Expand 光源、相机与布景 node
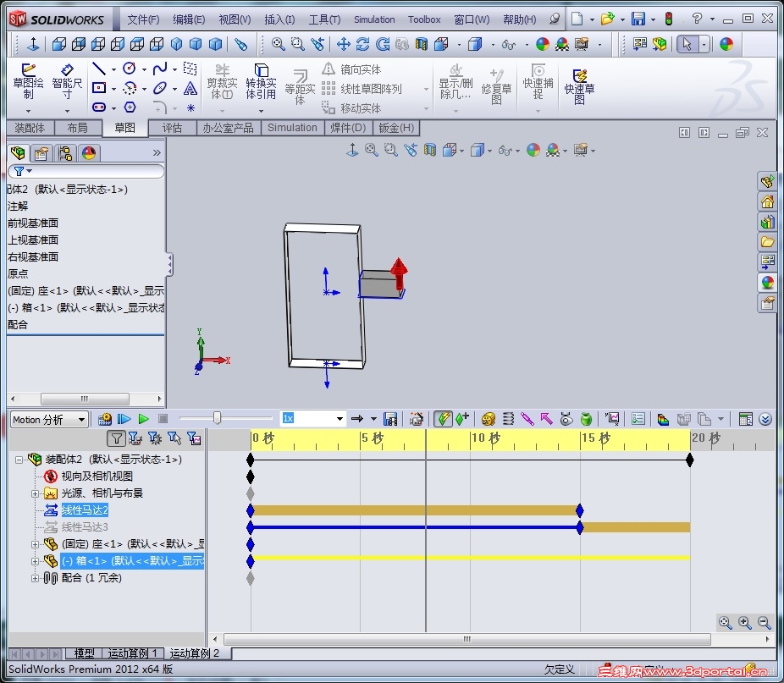This screenshot has width=784, height=683. tap(35, 493)
